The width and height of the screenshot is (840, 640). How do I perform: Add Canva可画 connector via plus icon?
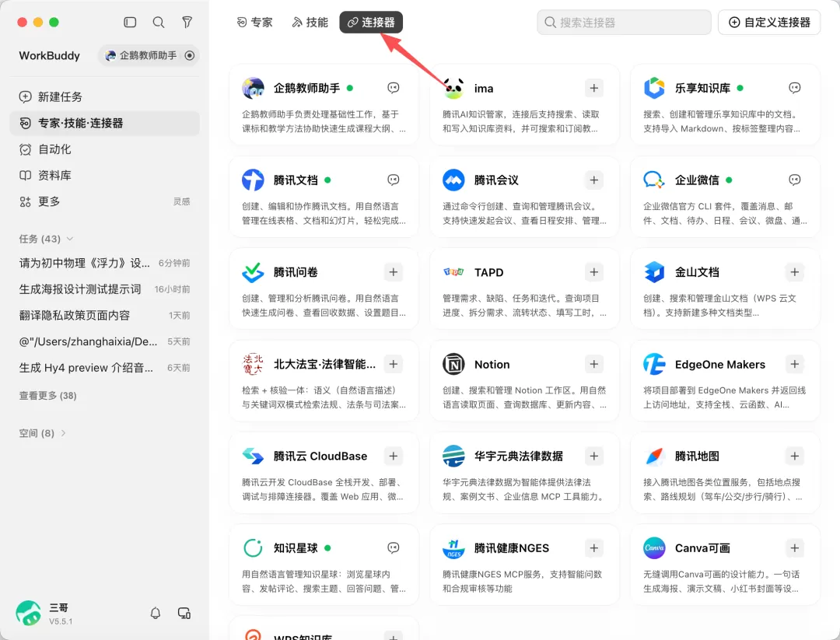(794, 548)
